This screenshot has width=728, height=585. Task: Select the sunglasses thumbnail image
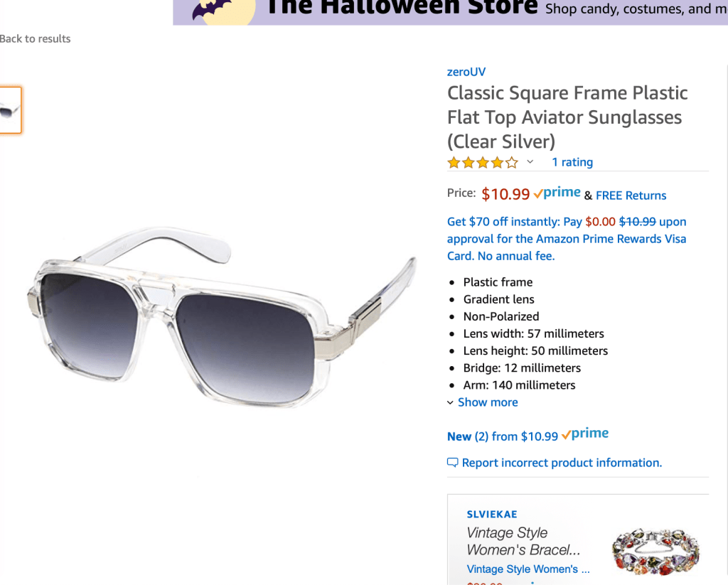(10, 110)
